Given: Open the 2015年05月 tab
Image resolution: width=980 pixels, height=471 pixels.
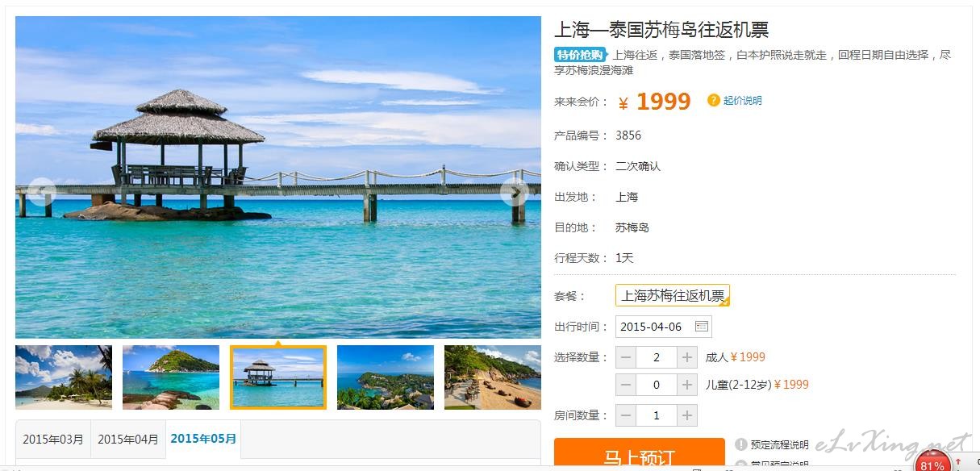Looking at the screenshot, I should tap(203, 439).
